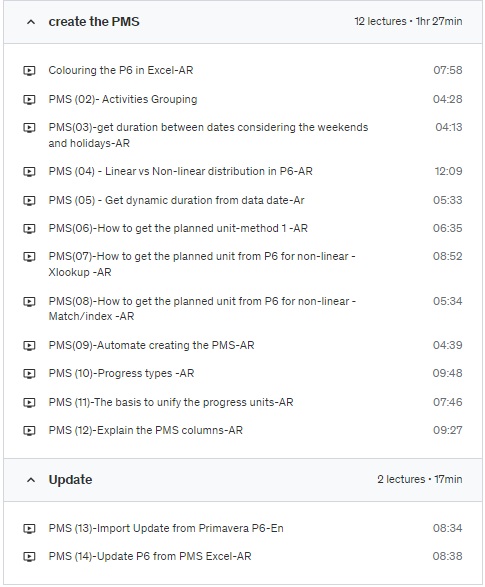The height and width of the screenshot is (587, 485).
Task: Click '12 lectures • 1hr 27min' summary text
Action: [408, 21]
